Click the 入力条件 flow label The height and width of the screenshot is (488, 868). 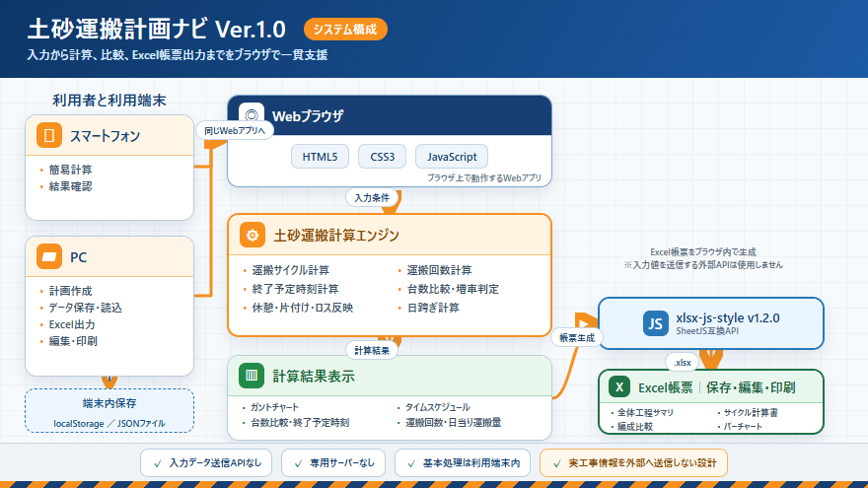[x=372, y=197]
